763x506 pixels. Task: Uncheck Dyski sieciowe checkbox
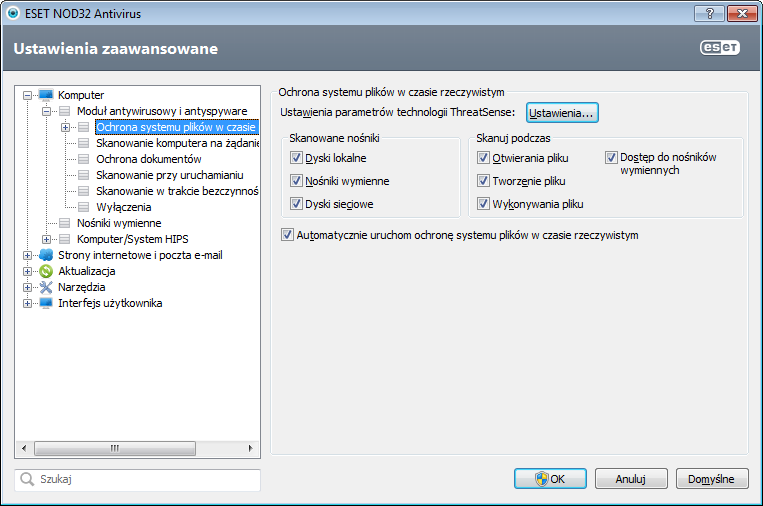click(296, 203)
